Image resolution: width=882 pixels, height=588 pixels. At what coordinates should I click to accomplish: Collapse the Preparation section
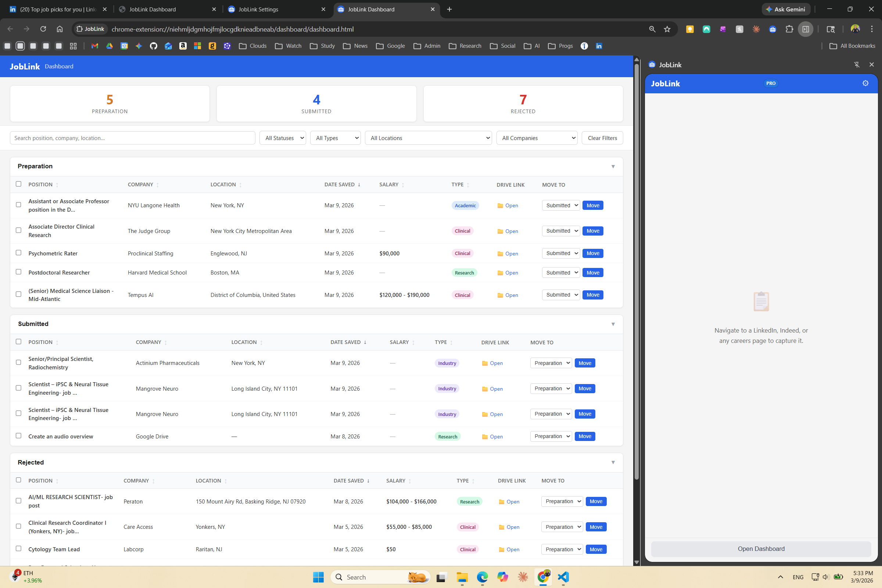(613, 166)
